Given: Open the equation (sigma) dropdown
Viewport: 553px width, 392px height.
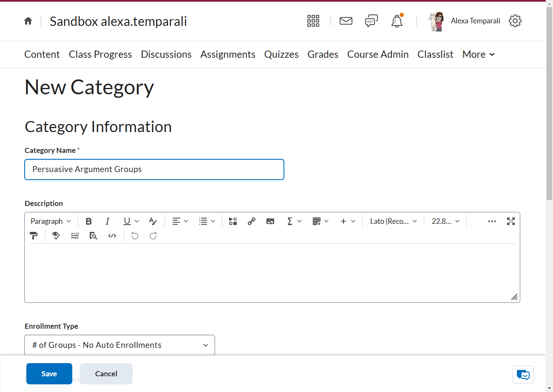Looking at the screenshot, I should click(x=294, y=221).
